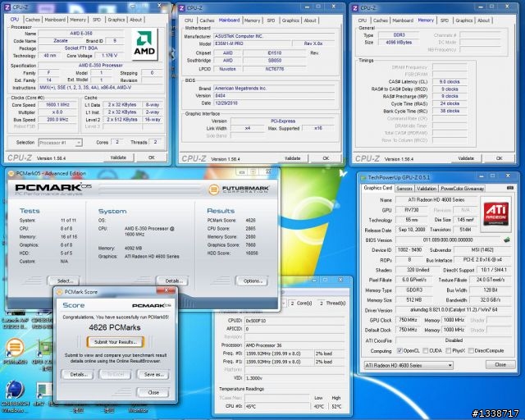This screenshot has height=420, width=525.
Task: Click the VID value 1.3000v
Action: 294,378
